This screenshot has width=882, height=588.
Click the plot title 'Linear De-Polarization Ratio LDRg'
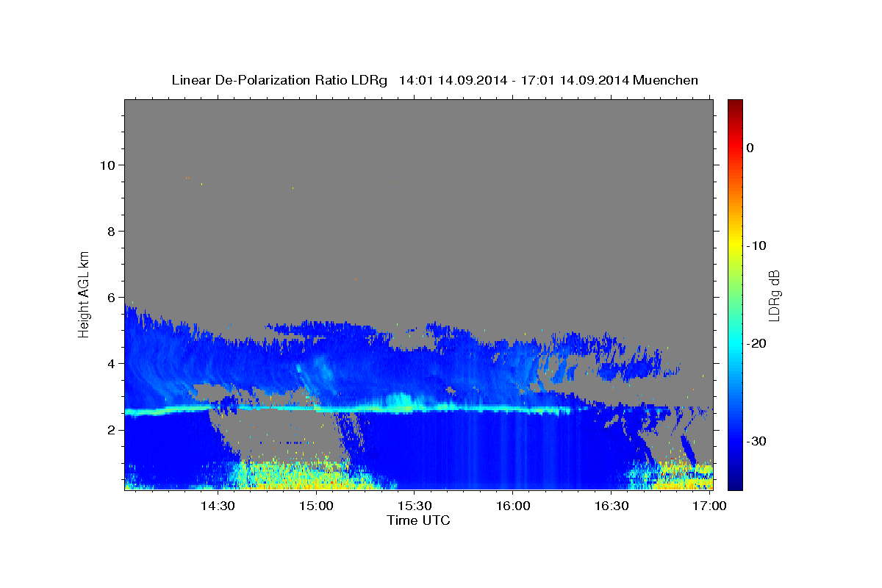click(x=279, y=80)
